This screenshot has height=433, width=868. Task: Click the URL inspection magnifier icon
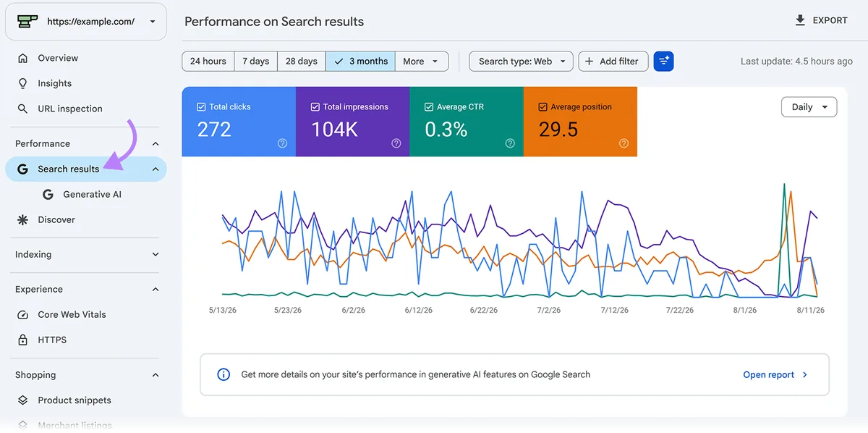[x=22, y=109]
